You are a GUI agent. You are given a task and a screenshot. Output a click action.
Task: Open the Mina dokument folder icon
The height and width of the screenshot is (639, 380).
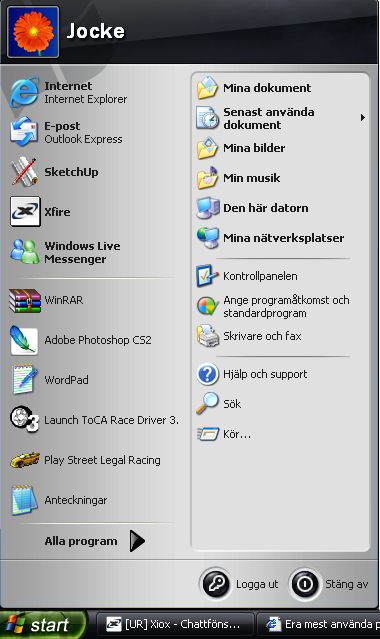pos(208,88)
